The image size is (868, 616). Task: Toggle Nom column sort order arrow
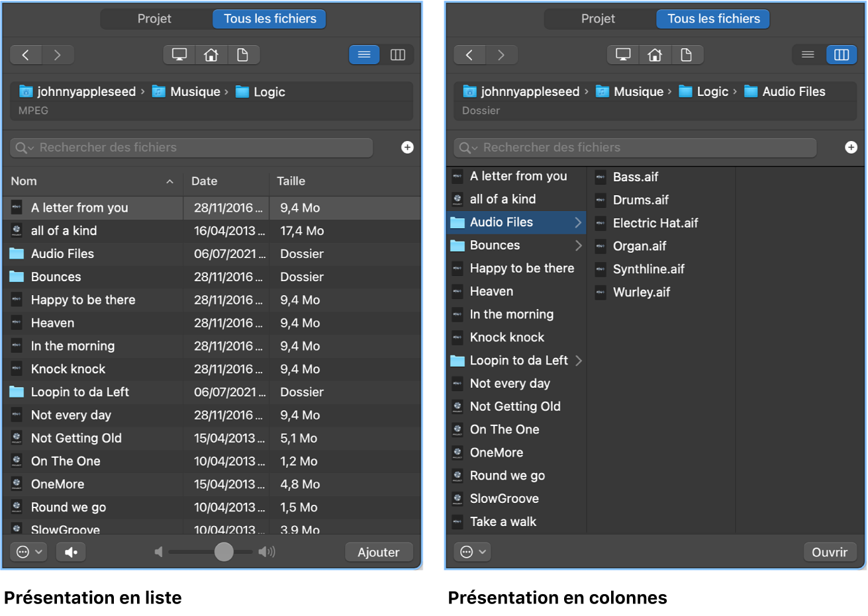tap(169, 181)
